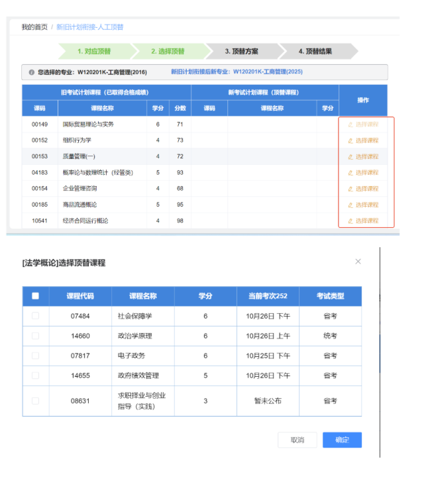Click edit icon for 组织行为学 row
Viewport: 438px width, 504px height.
[x=351, y=140]
